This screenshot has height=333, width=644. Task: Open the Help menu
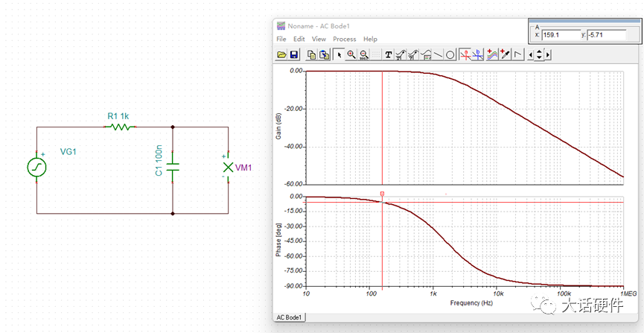pos(370,39)
